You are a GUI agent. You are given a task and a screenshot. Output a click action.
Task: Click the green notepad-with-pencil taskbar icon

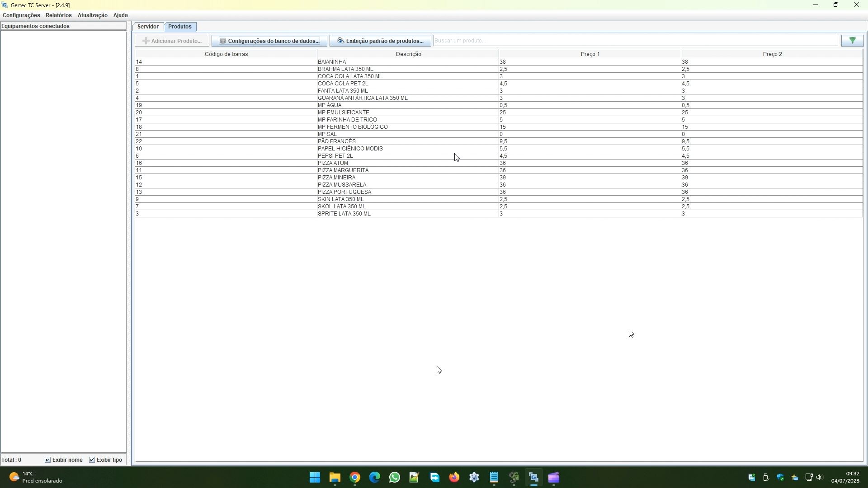tap(415, 478)
